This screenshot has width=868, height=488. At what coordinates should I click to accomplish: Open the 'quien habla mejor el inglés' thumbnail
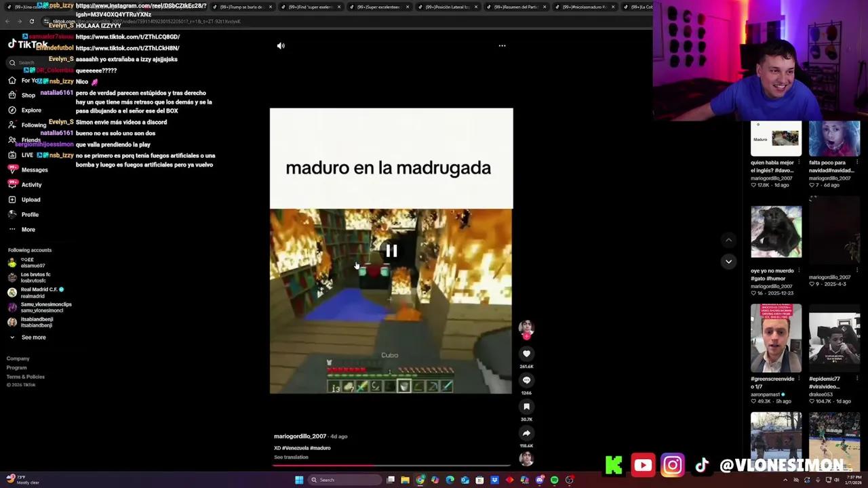click(x=776, y=138)
